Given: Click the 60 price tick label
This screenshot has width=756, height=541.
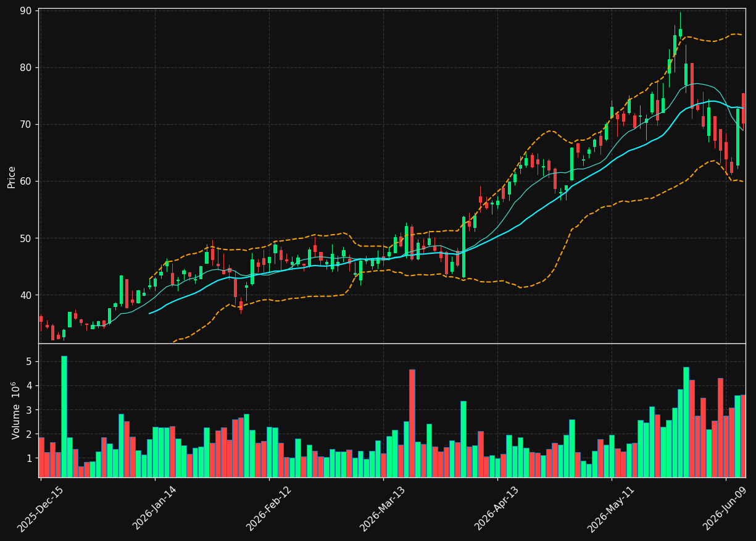Looking at the screenshot, I should (x=27, y=181).
